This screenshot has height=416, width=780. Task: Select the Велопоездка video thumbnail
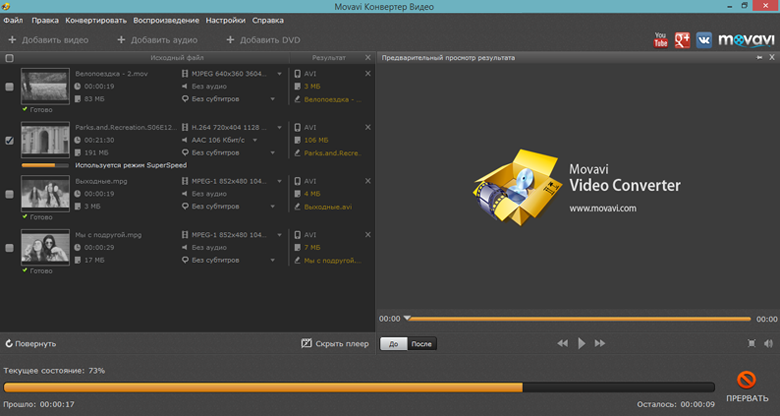(x=45, y=86)
